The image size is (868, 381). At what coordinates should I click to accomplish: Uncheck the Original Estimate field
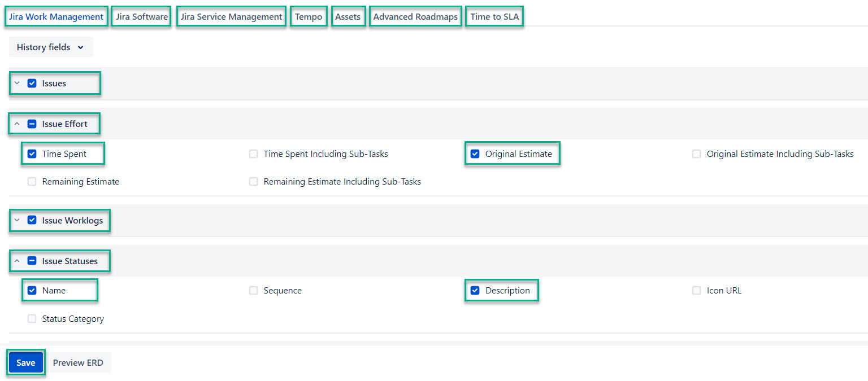(x=475, y=154)
